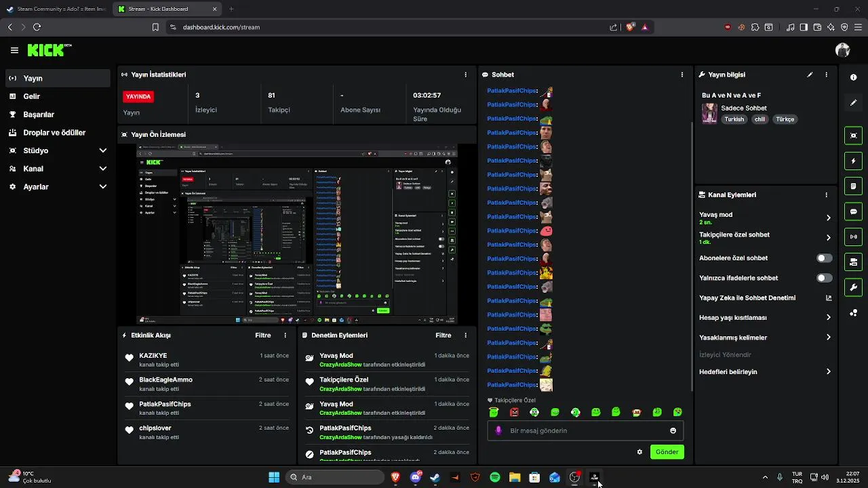Click the info icon in right sidebar
The width and height of the screenshot is (868, 488).
pyautogui.click(x=854, y=77)
